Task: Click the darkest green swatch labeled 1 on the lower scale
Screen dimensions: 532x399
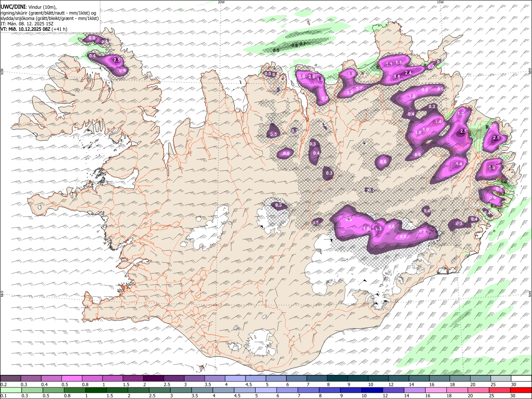Action: pyautogui.click(x=96, y=390)
